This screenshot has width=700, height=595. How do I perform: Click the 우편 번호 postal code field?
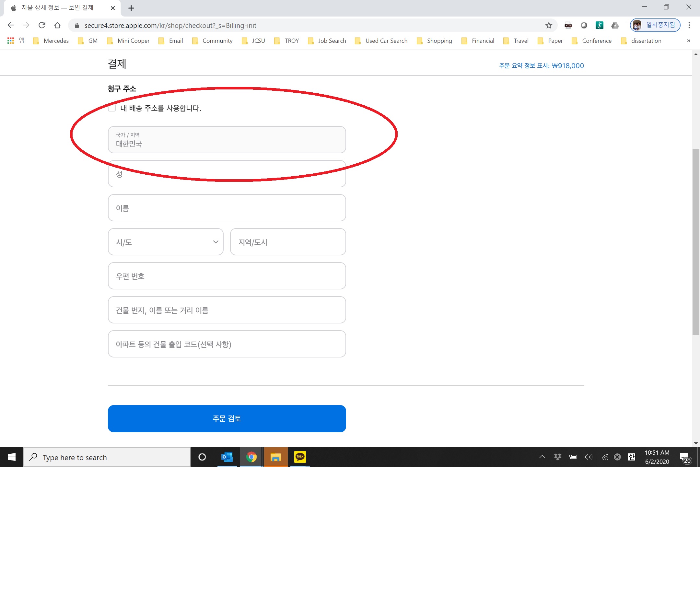[227, 276]
